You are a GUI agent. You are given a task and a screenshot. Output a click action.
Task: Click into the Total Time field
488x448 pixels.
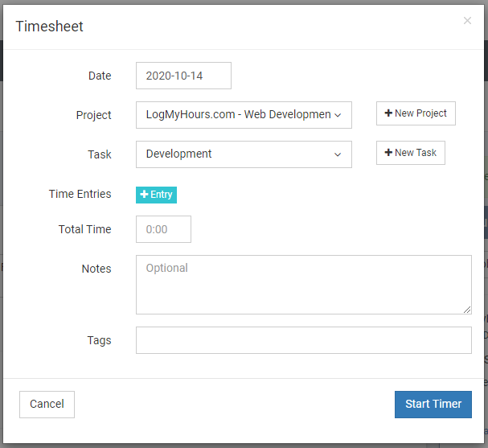(x=163, y=229)
